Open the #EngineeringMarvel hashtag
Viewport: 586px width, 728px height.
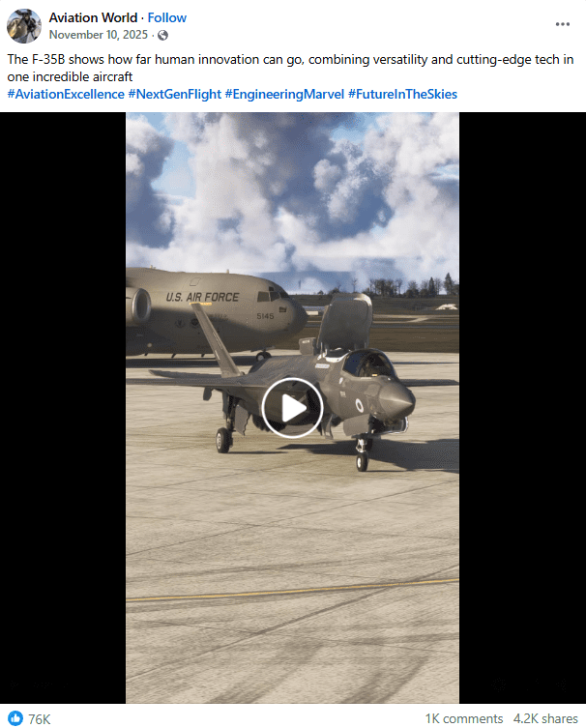(284, 94)
